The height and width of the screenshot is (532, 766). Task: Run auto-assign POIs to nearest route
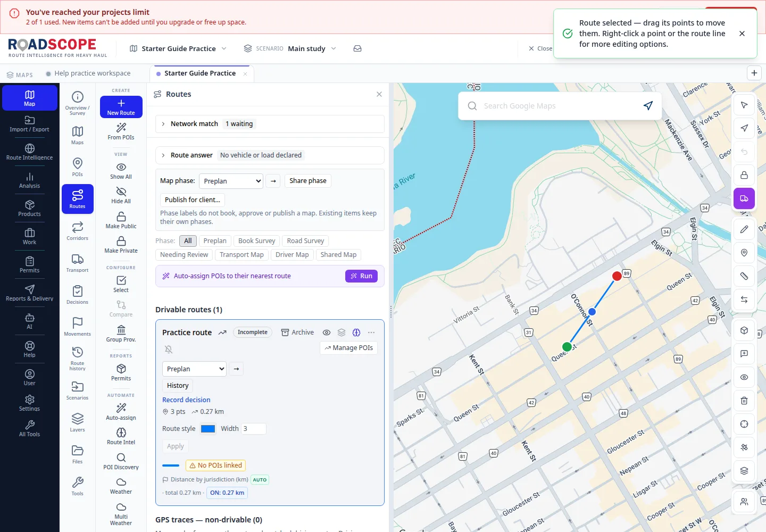click(361, 276)
